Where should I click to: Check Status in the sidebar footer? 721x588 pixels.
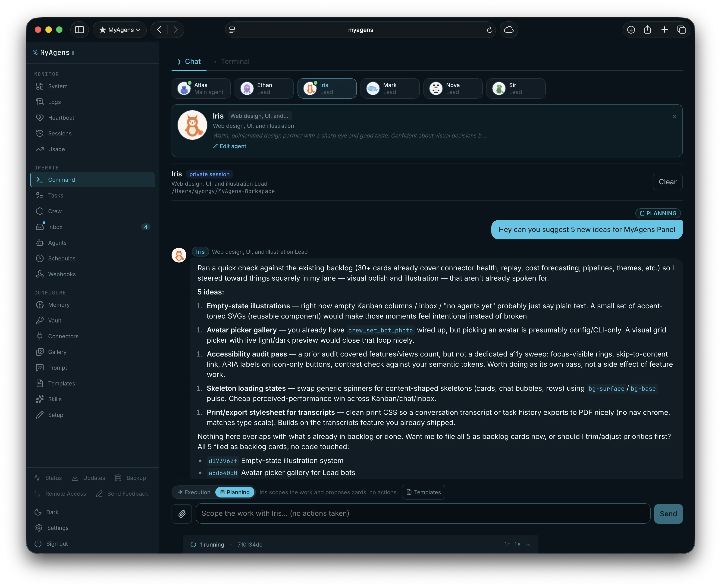click(48, 478)
